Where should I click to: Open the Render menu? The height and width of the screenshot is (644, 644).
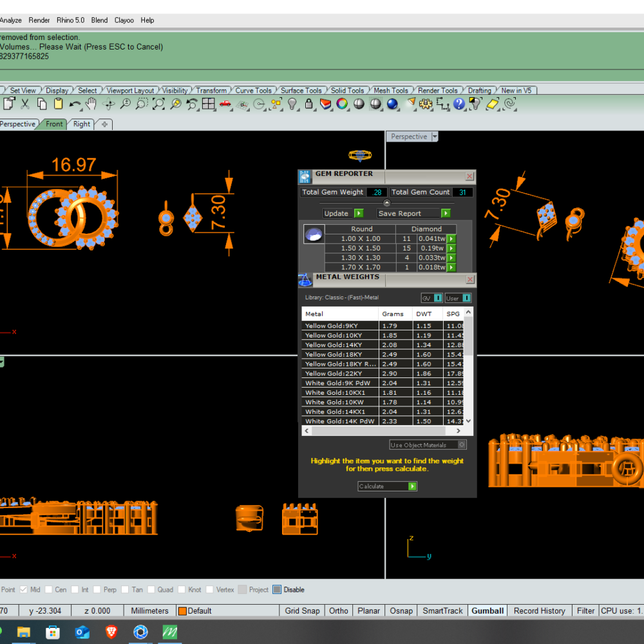pos(39,20)
